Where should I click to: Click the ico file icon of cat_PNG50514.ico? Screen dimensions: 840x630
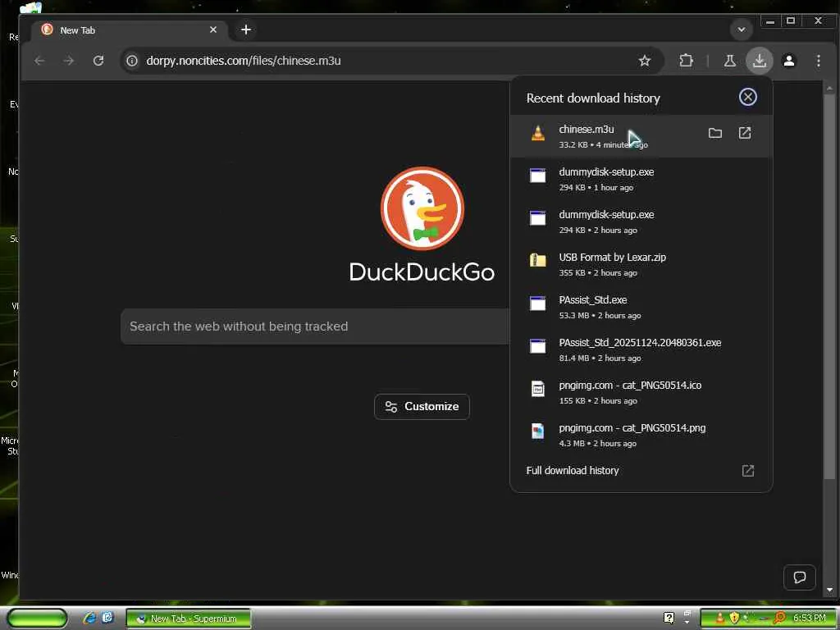coord(538,388)
